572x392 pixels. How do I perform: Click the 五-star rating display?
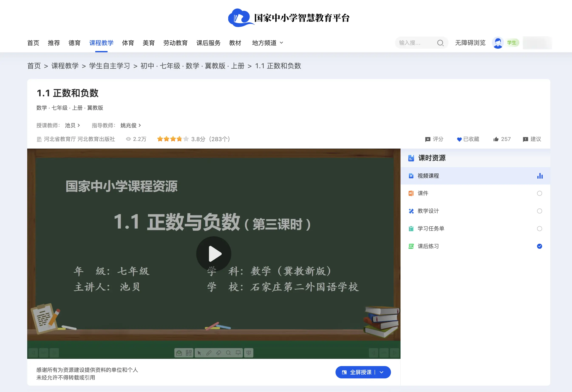click(x=173, y=139)
